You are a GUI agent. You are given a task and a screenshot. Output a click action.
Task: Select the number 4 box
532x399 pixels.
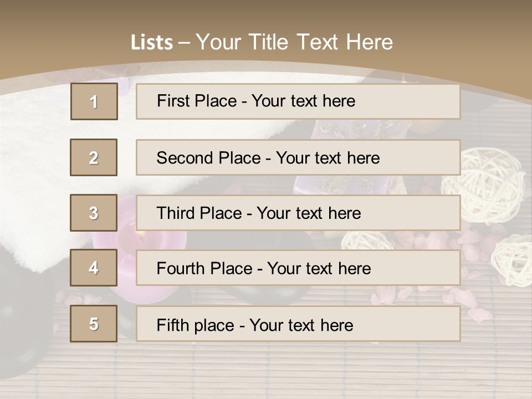tap(94, 268)
